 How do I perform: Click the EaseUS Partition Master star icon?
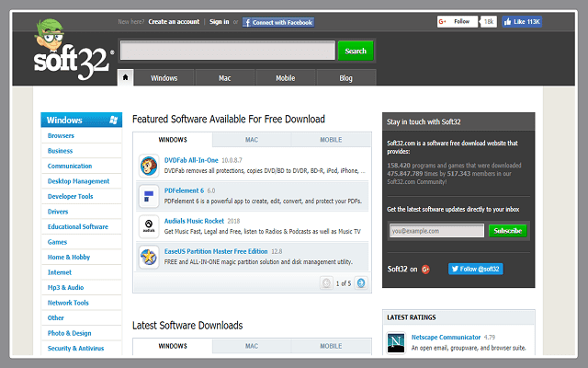[x=149, y=257]
